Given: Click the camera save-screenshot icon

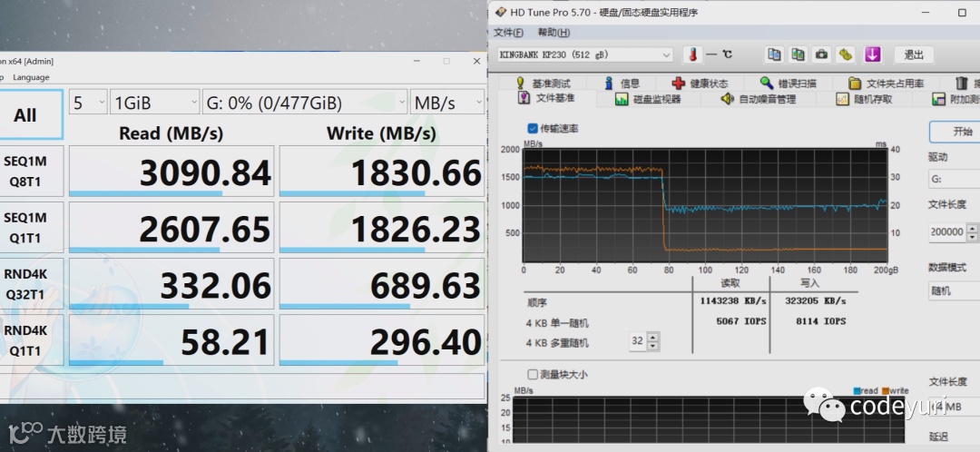Looking at the screenshot, I should tap(821, 54).
